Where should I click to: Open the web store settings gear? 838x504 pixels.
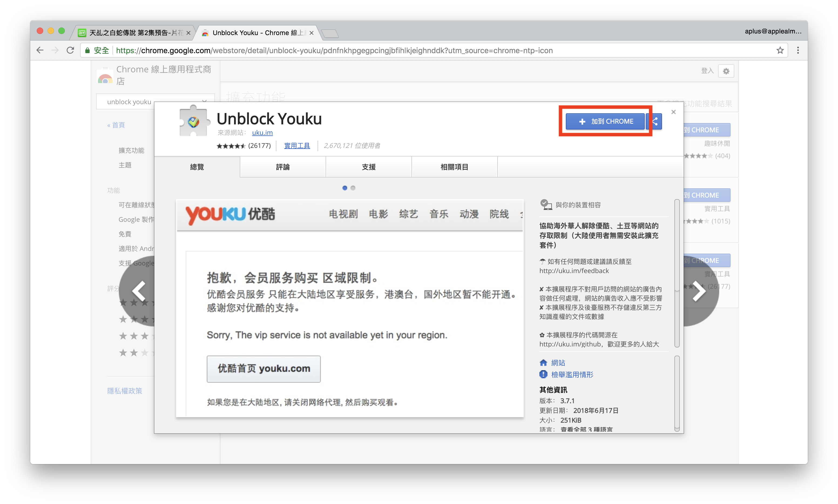(x=726, y=71)
